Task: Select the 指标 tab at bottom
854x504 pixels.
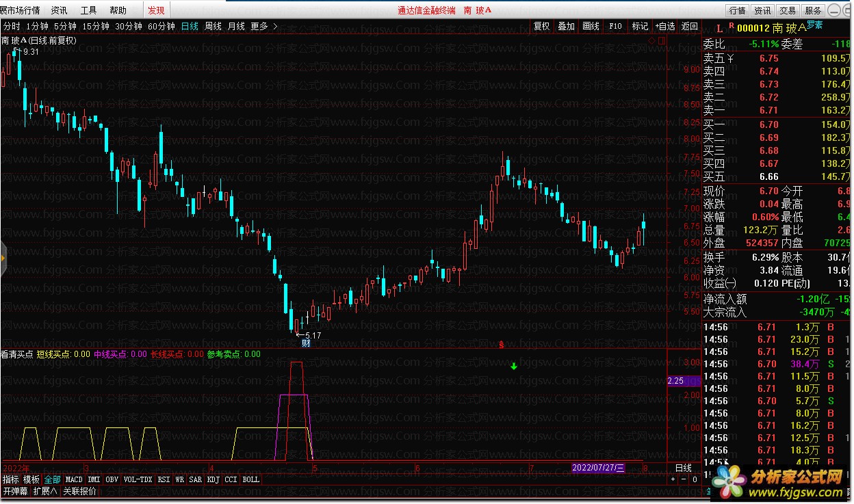Action: [10, 479]
